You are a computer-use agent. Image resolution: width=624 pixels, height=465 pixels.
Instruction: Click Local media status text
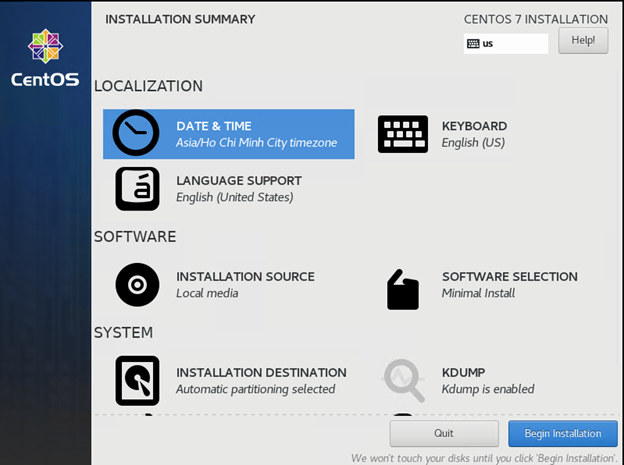coord(207,293)
